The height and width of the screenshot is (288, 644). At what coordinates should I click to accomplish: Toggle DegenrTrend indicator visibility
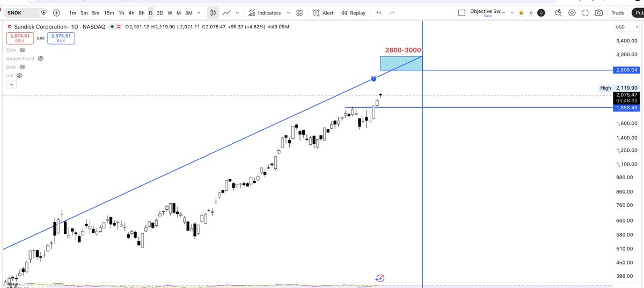click(40, 58)
